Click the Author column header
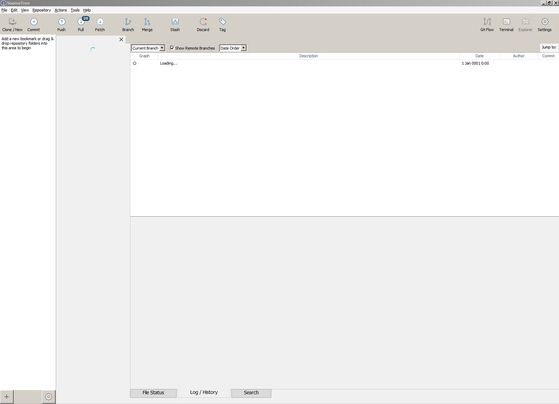 pyautogui.click(x=518, y=56)
